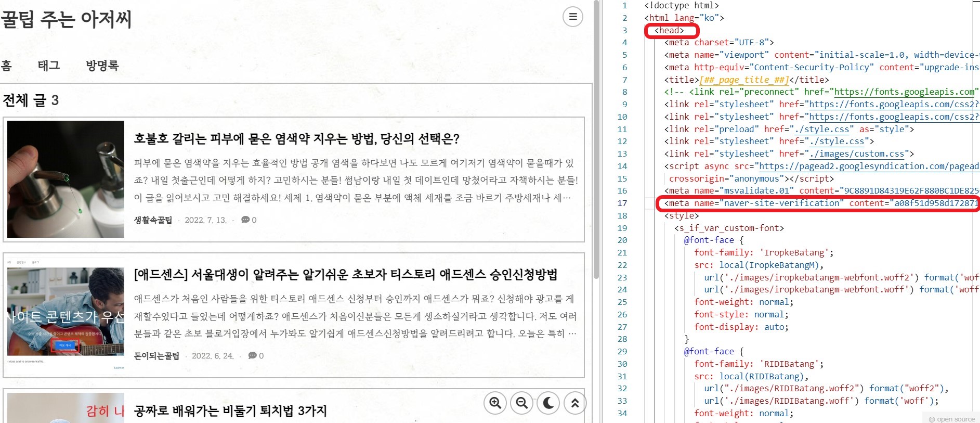Click the comment bubble icon for the 2022. 6. 24. post
Image resolution: width=980 pixels, height=423 pixels.
(x=253, y=356)
